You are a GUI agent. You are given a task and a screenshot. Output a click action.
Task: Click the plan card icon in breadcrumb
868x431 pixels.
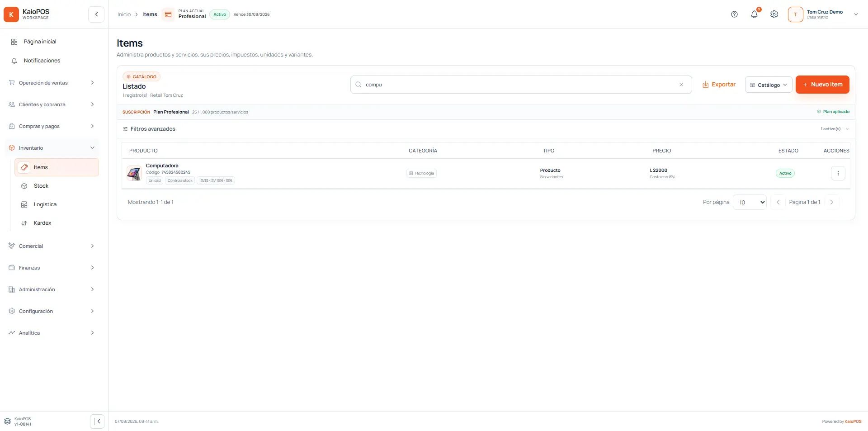coord(168,14)
